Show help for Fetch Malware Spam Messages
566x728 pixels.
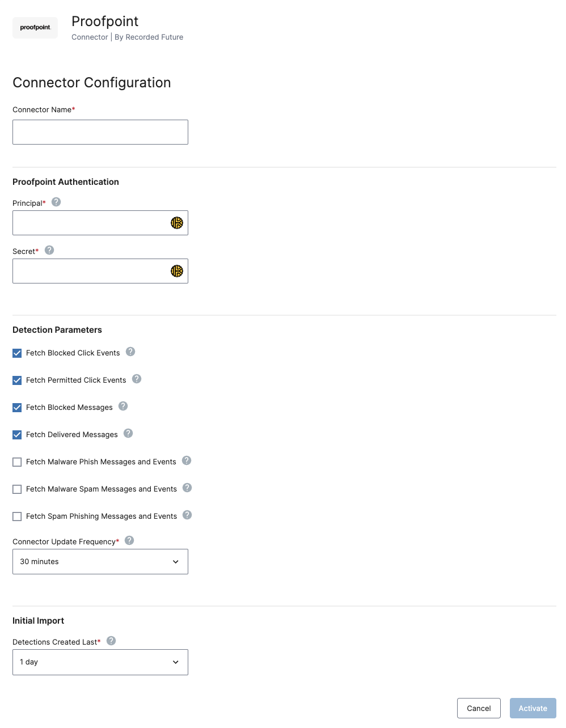(187, 488)
